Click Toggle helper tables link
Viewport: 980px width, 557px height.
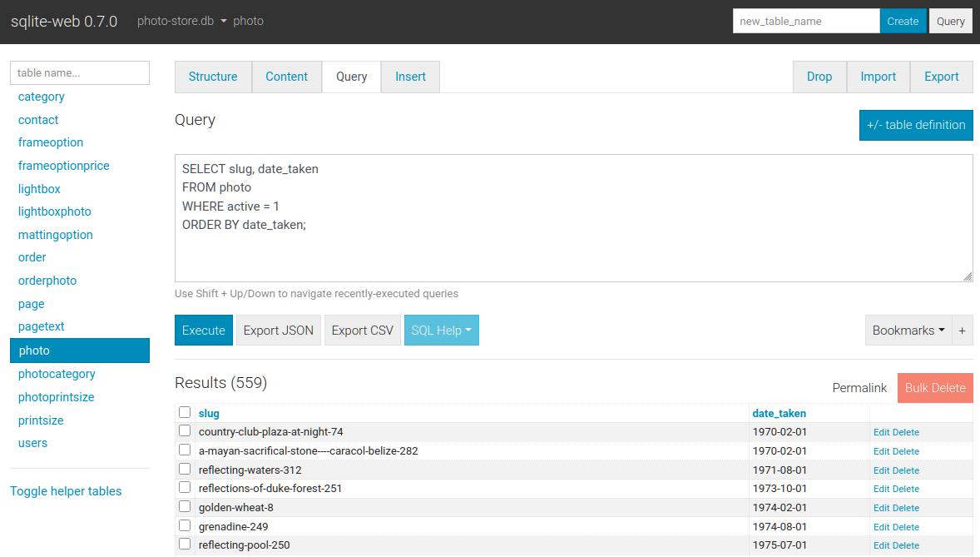66,491
